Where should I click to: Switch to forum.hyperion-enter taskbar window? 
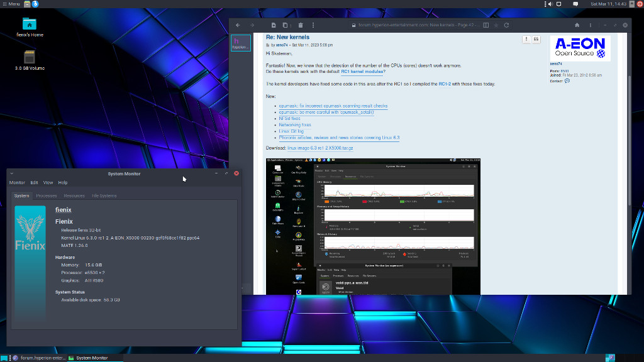point(39,358)
